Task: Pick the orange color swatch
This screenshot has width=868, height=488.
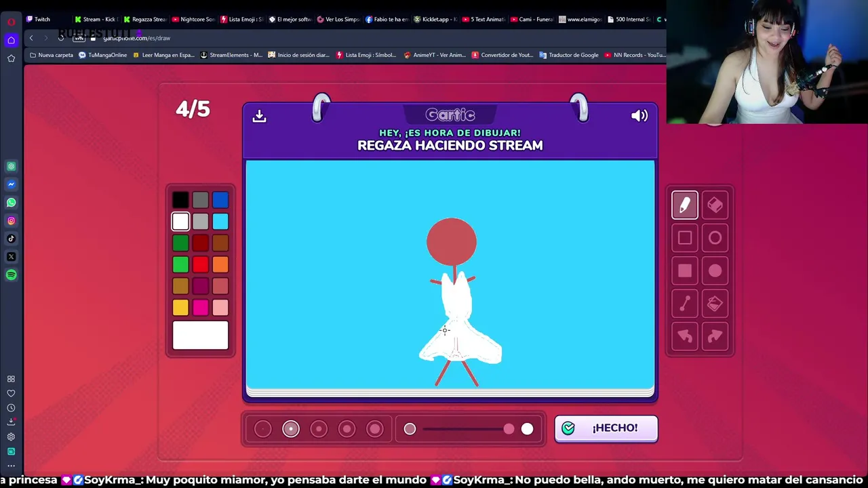Action: pos(220,264)
